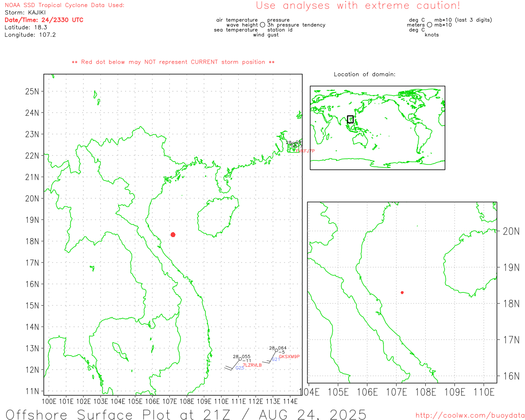Click pressure value 064
525x420 pixels.
pyautogui.click(x=282, y=348)
